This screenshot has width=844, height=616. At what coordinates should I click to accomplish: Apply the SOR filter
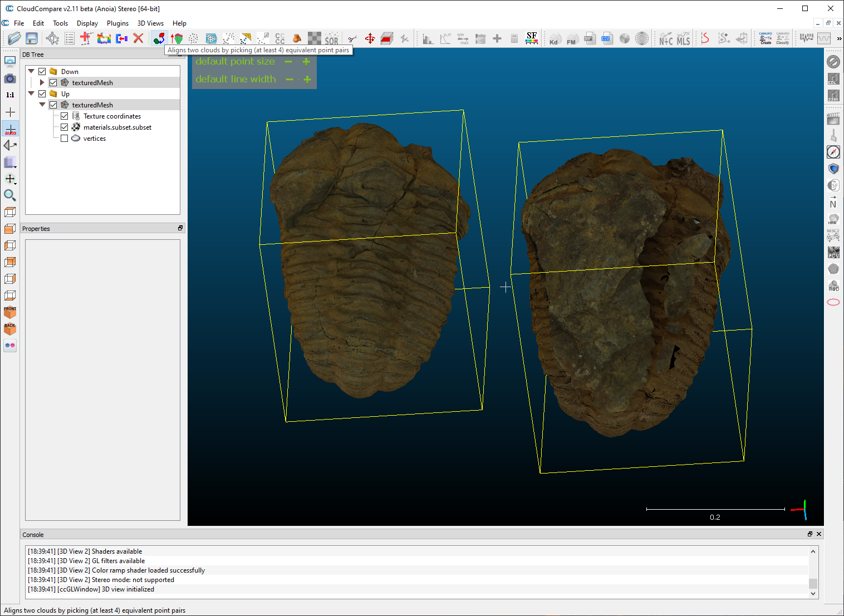point(331,38)
